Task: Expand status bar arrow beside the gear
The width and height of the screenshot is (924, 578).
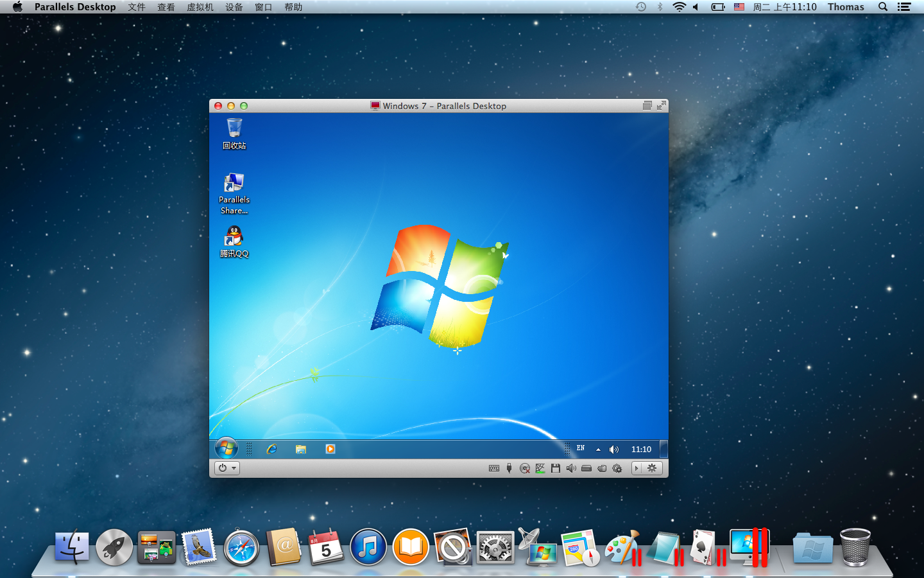Action: (637, 468)
